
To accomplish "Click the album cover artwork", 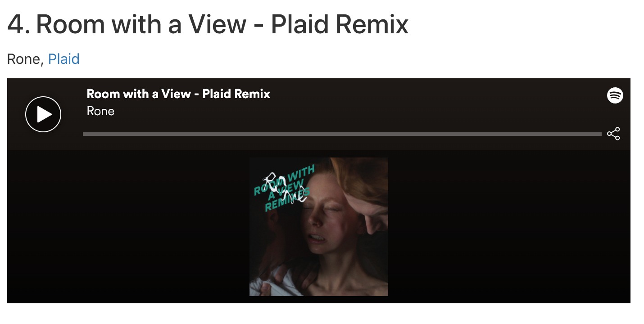I will coord(319,227).
